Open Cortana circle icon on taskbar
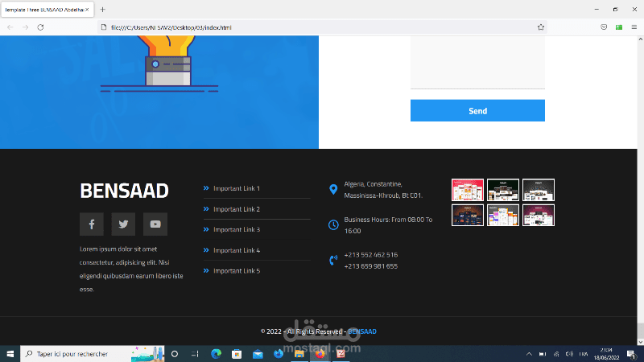This screenshot has height=362, width=644. pyautogui.click(x=175, y=354)
